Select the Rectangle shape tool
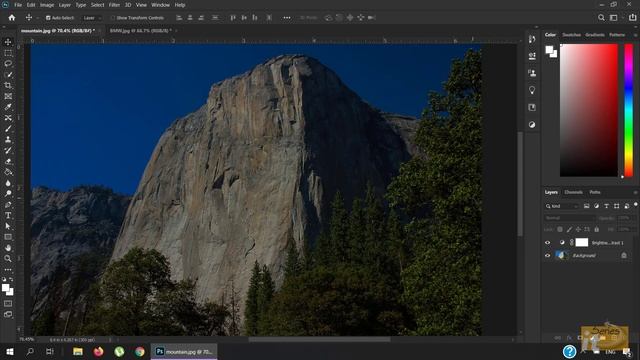The height and width of the screenshot is (360, 640). 8,237
